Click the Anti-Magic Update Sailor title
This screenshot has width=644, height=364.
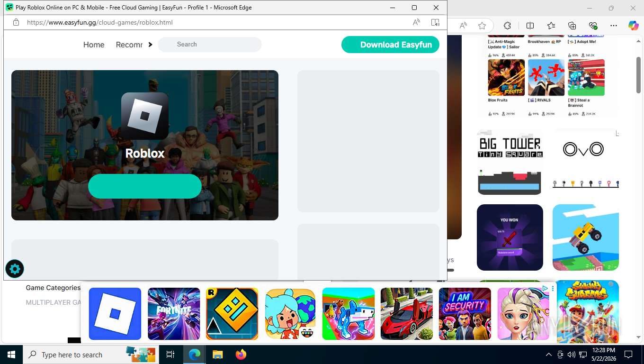504,45
